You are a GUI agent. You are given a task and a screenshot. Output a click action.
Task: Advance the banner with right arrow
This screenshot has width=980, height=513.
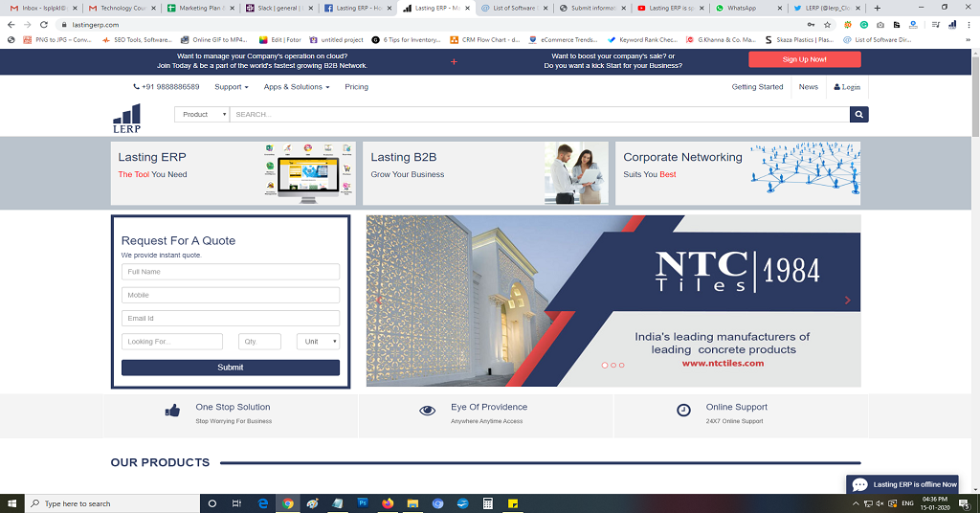[x=847, y=301]
